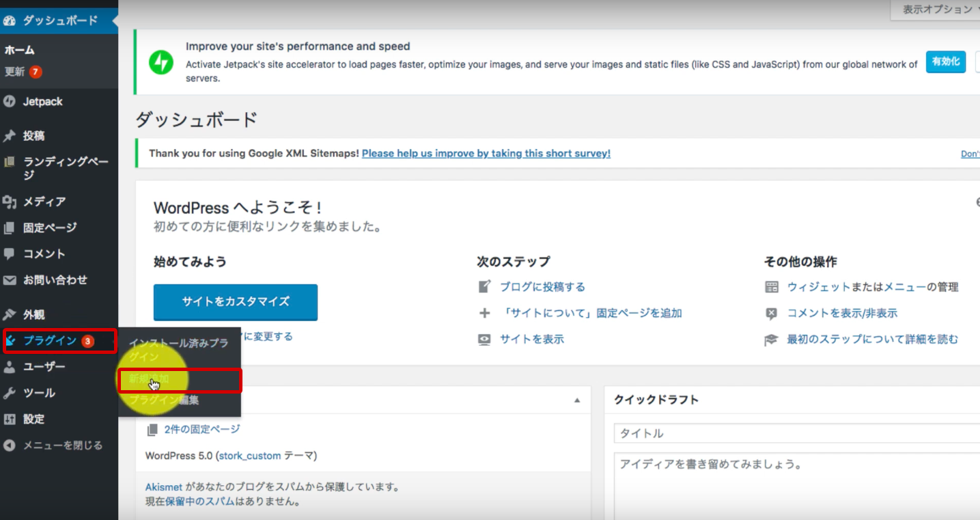Open the Google XML Sitemaps survey link
This screenshot has height=520, width=980.
pos(486,154)
